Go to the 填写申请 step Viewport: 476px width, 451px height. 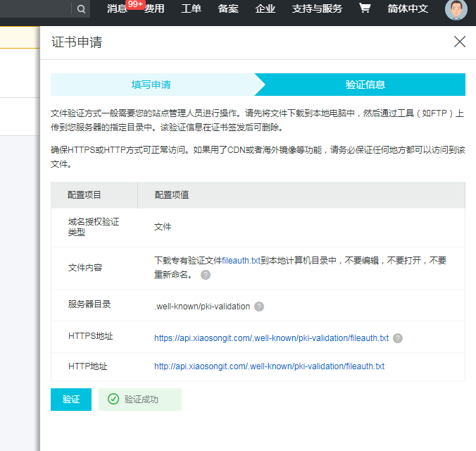[x=151, y=85]
